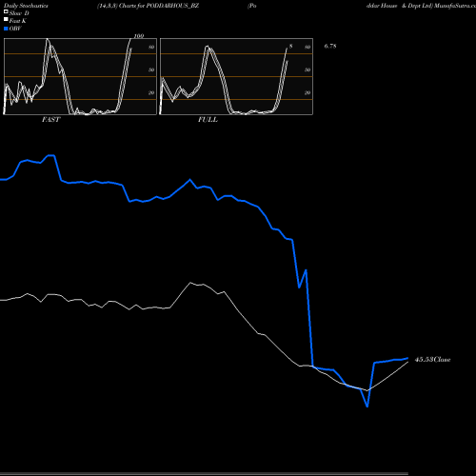Image resolution: width=476 pixels, height=476 pixels.
Task: Click the '80' axis label in FAST chart
Action: click(x=151, y=47)
